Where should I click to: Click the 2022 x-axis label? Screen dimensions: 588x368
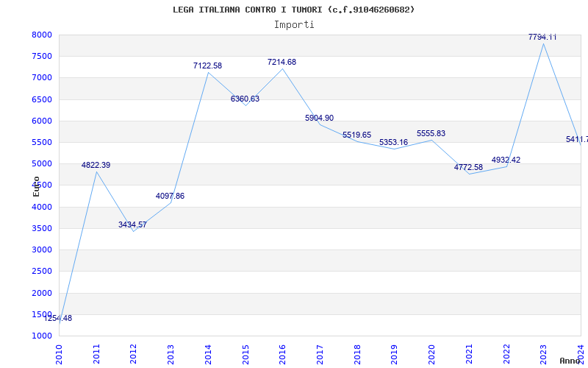pos(506,355)
